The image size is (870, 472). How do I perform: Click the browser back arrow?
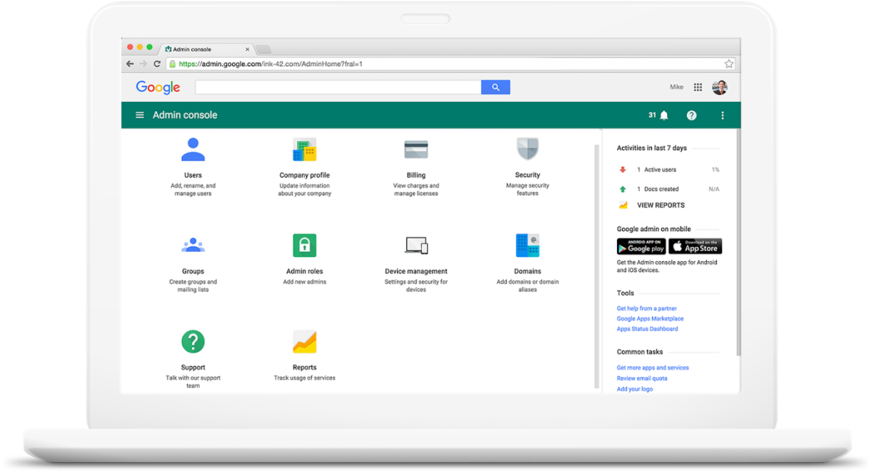click(x=130, y=64)
